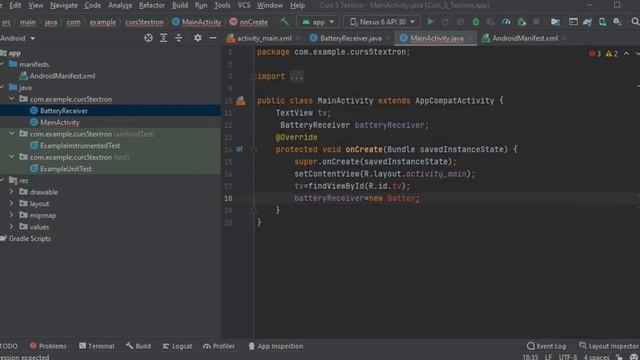Open the VCS menu
Screen dimensions: 640x360
tap(244, 5)
